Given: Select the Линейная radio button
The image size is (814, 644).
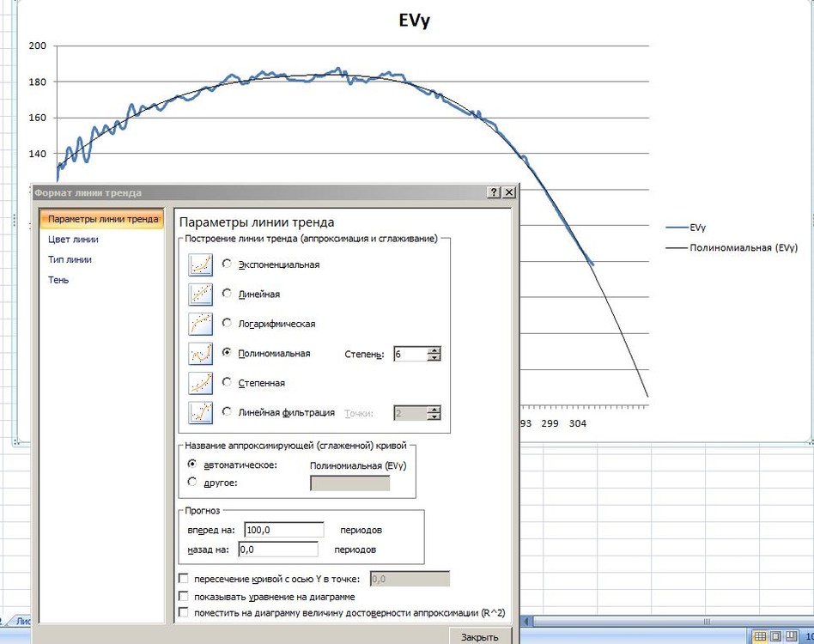Looking at the screenshot, I should (227, 294).
